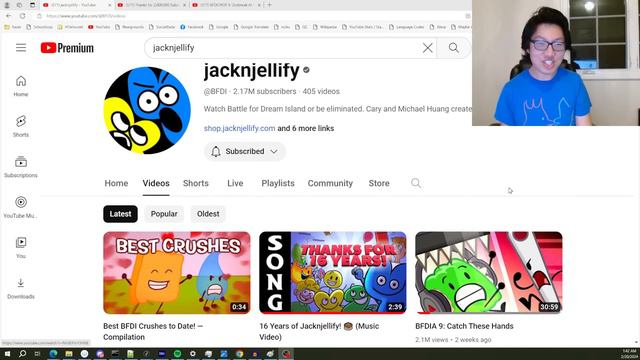Open Google Chrome from the taskbar

[239, 354]
